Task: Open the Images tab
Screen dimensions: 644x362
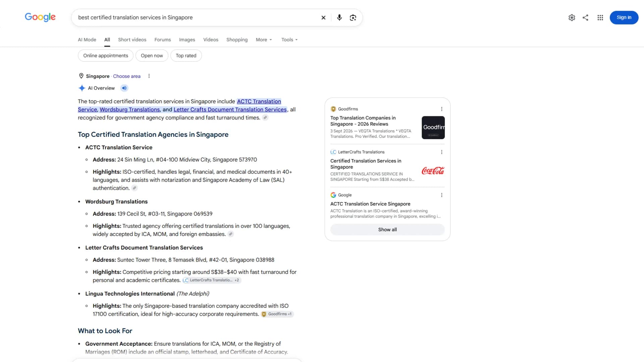Action: 187,40
